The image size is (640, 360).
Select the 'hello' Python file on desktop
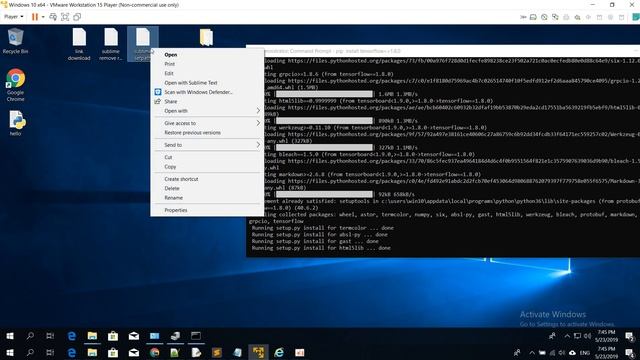click(16, 123)
